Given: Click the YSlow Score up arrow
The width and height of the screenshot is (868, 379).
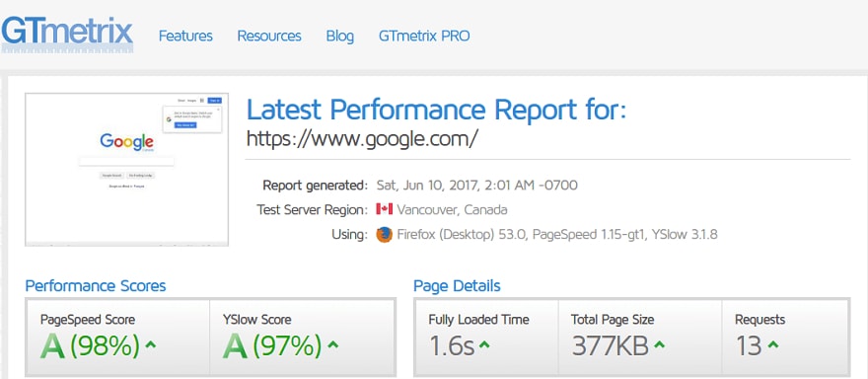Looking at the screenshot, I should (332, 344).
